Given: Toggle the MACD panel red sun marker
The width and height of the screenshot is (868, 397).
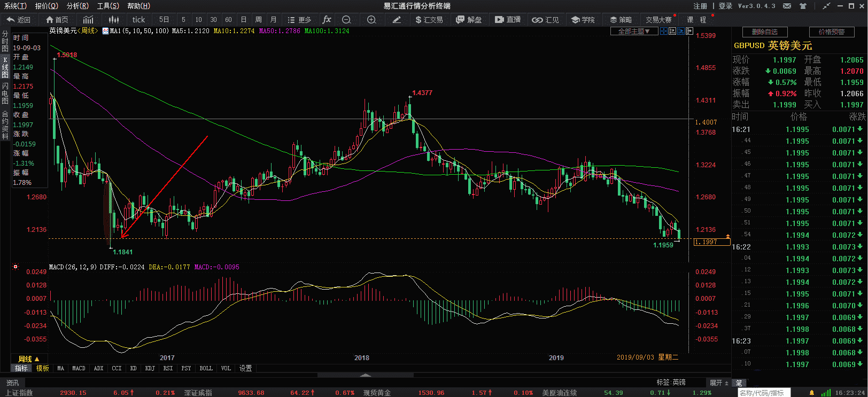Looking at the screenshot, I should click(15, 267).
